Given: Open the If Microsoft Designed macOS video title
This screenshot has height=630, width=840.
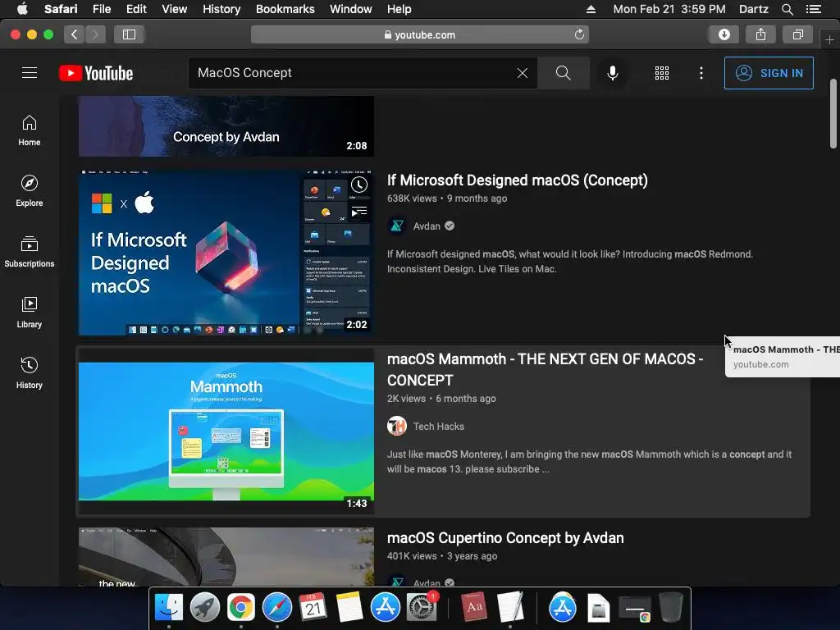Looking at the screenshot, I should [x=517, y=180].
